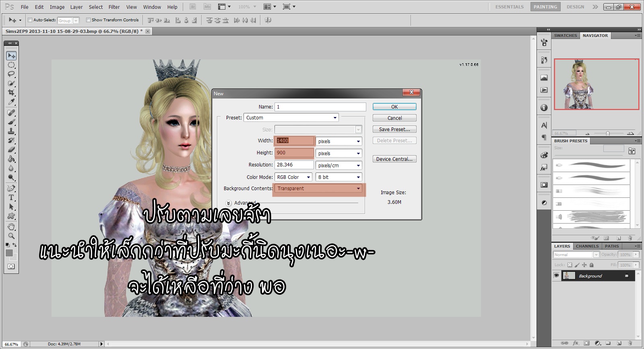Open the Image menu

[57, 7]
